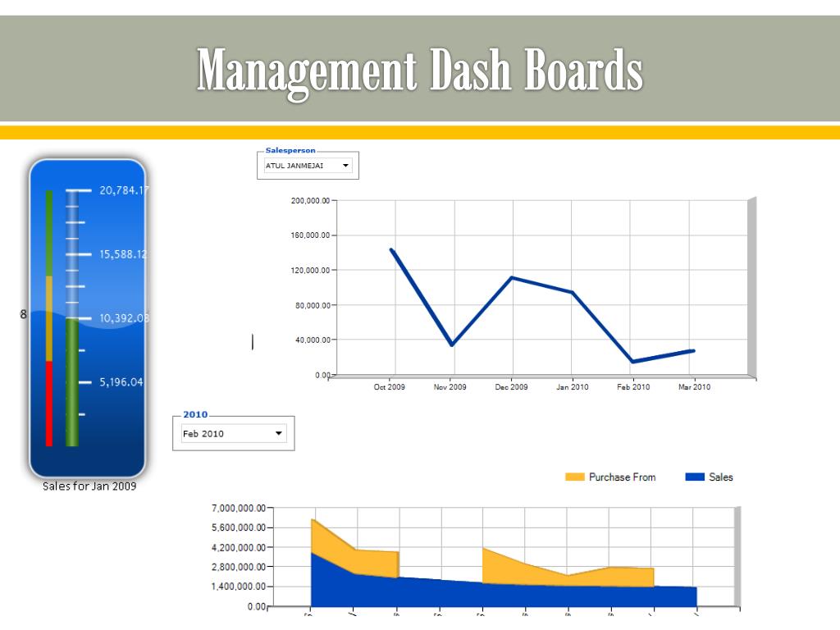Click the 2,800,000.00 y-axis label
The width and height of the screenshot is (840, 630).
click(x=239, y=567)
